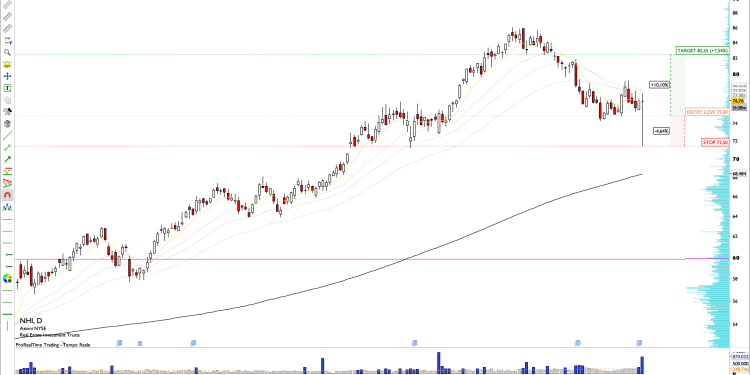Viewport: 750px width, 375px height.
Task: Click the satellite-shaped tool icon
Action: 7,112
